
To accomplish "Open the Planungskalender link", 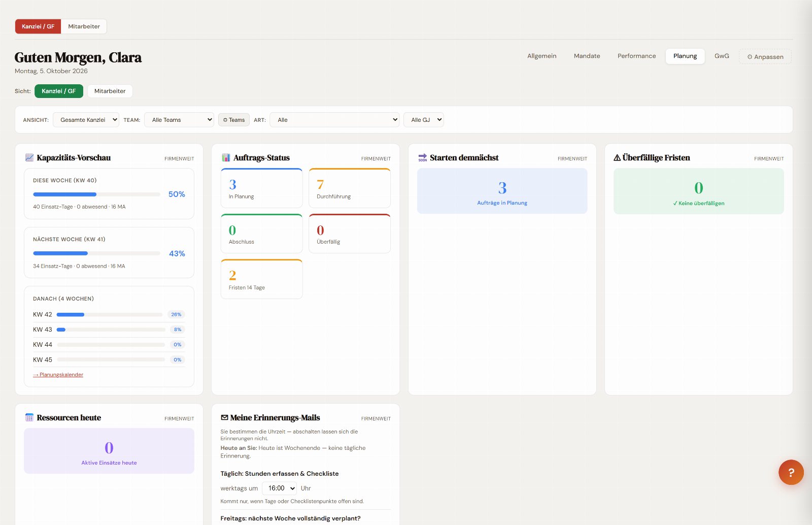I will point(58,375).
